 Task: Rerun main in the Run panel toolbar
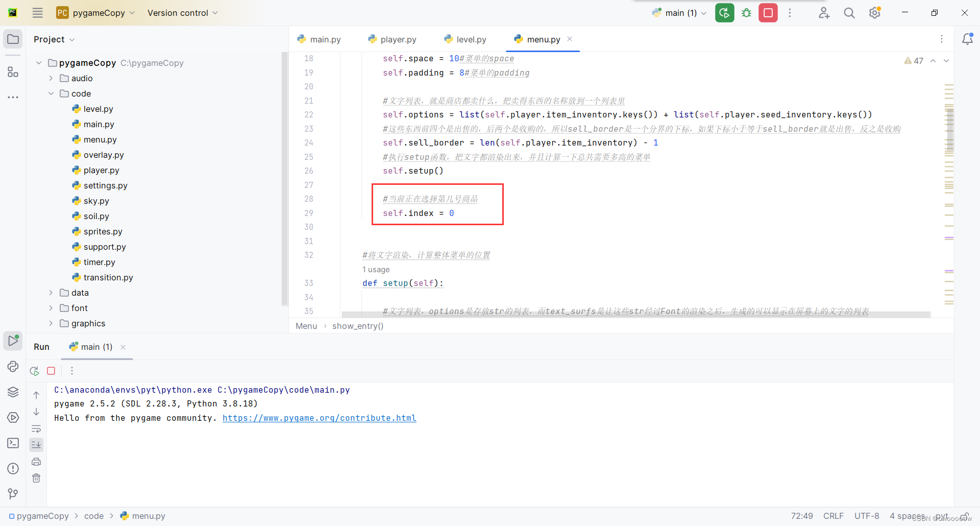pos(35,371)
